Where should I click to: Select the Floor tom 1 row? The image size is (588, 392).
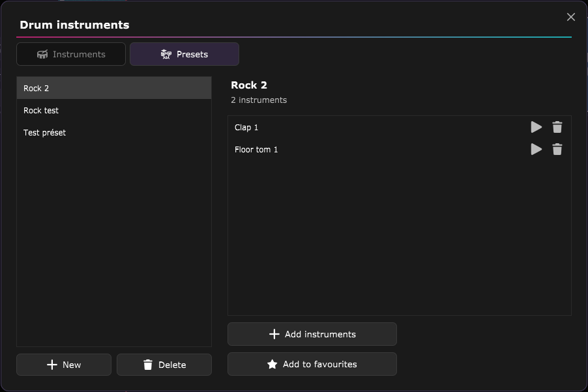[x=400, y=150]
